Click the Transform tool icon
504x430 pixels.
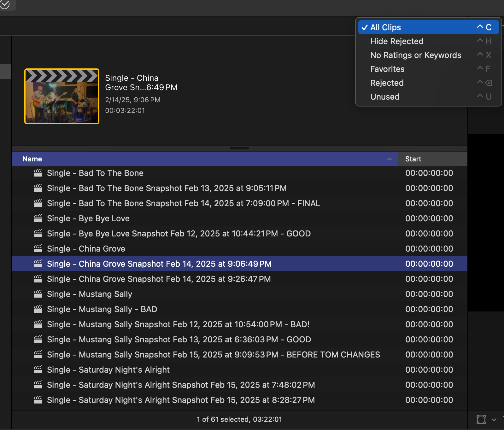481,420
